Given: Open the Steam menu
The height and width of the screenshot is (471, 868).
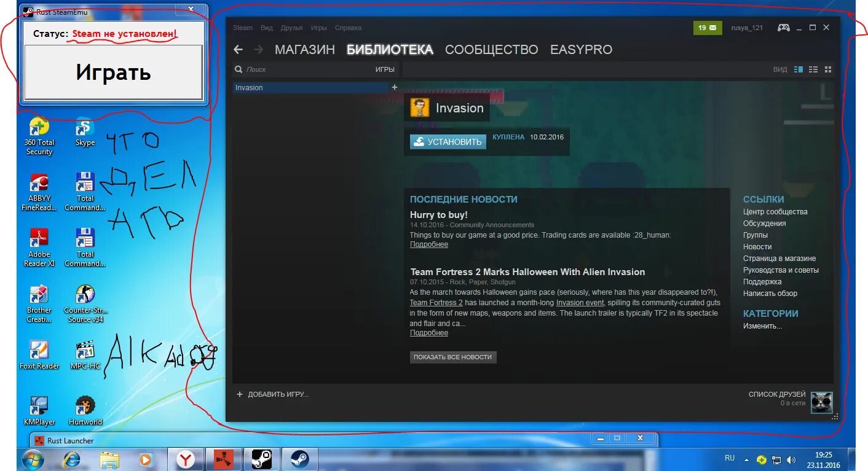Looking at the screenshot, I should click(x=242, y=28).
